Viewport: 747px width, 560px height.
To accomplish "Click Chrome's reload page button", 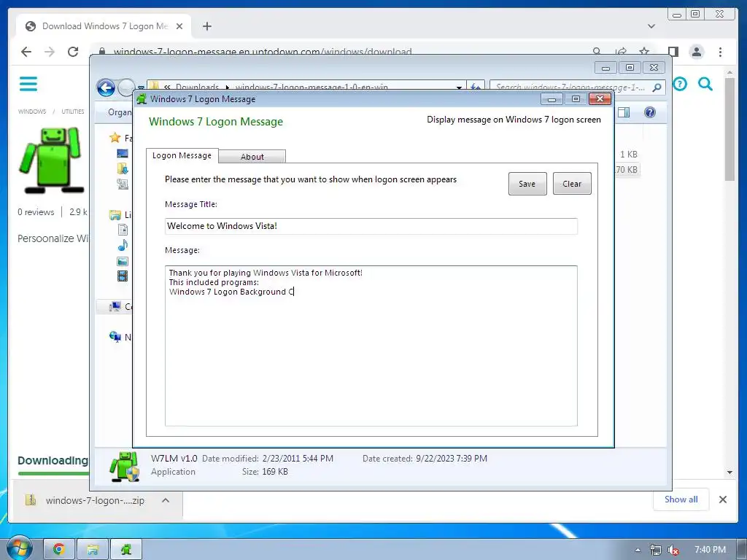I will click(73, 52).
